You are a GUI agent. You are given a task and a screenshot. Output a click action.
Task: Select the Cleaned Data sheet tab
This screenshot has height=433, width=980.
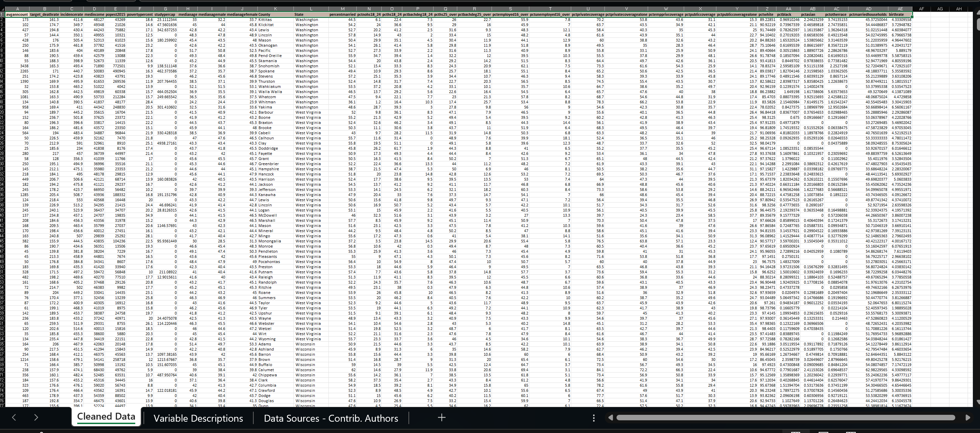click(106, 417)
